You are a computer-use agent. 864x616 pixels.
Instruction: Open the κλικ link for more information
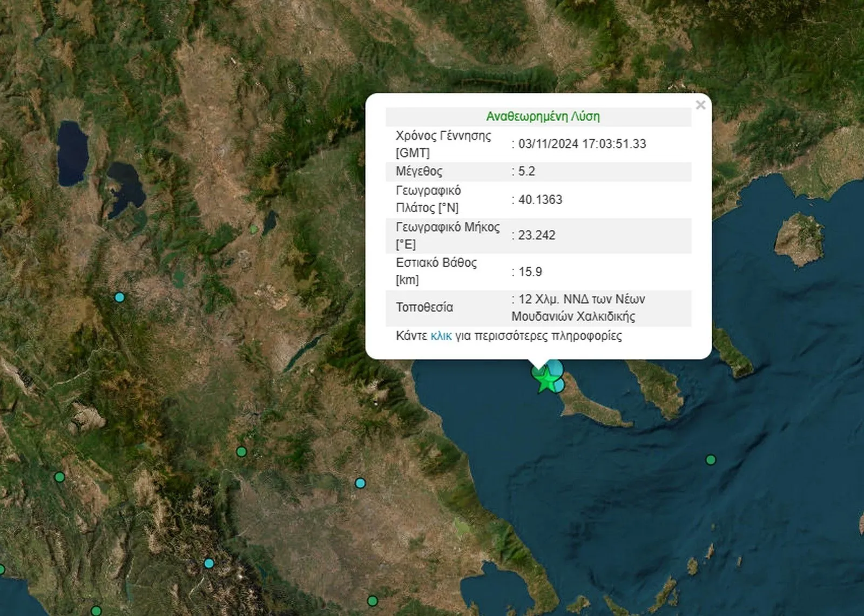(x=441, y=336)
